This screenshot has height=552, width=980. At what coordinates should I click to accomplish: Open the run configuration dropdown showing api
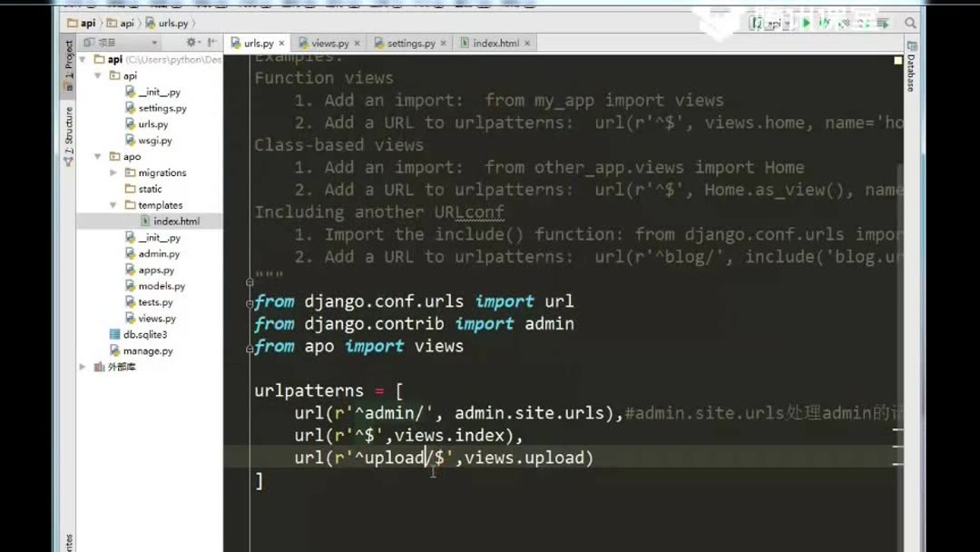pos(776,23)
